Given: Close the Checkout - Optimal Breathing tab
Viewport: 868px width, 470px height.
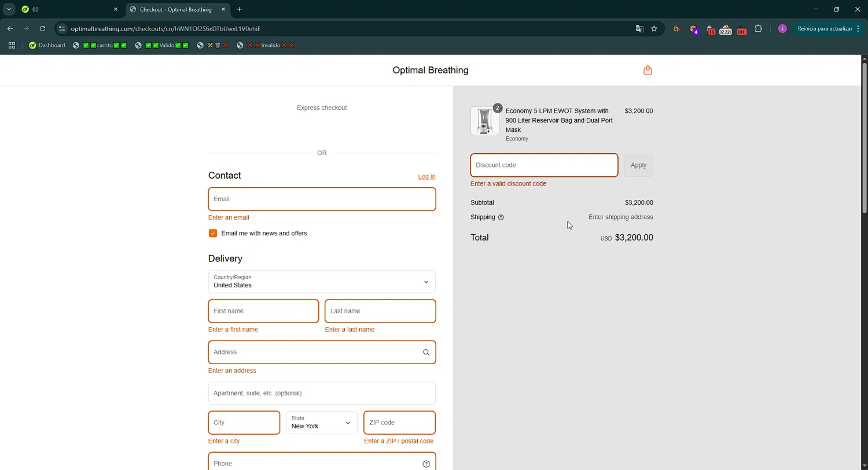Looking at the screenshot, I should click(x=223, y=9).
